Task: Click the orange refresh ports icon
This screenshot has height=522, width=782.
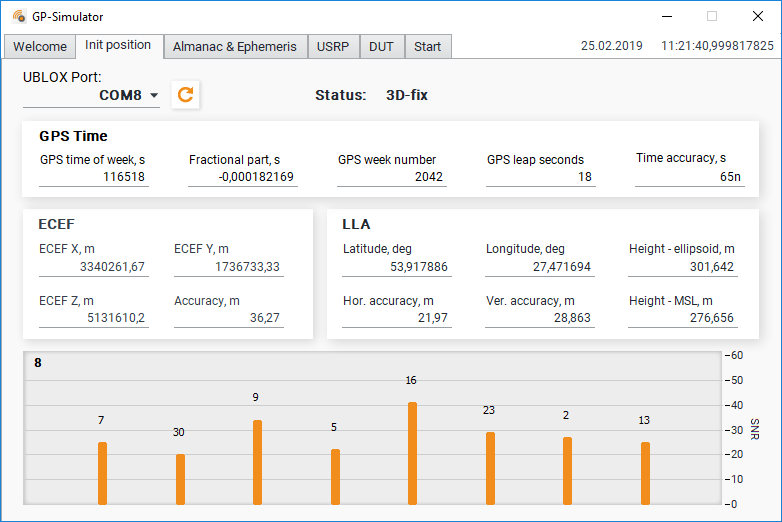Action: coord(186,94)
